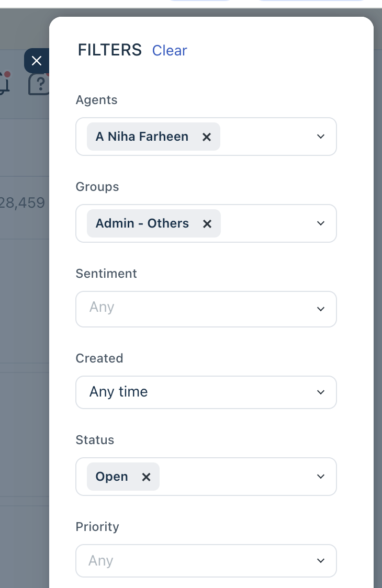Remove the Admin - Others group chip

point(207,224)
